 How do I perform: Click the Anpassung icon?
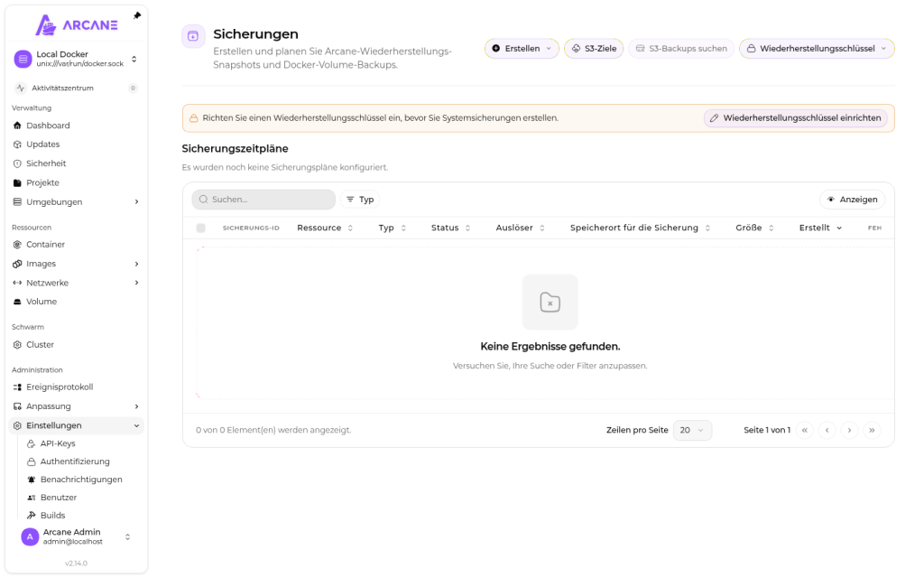pos(17,407)
